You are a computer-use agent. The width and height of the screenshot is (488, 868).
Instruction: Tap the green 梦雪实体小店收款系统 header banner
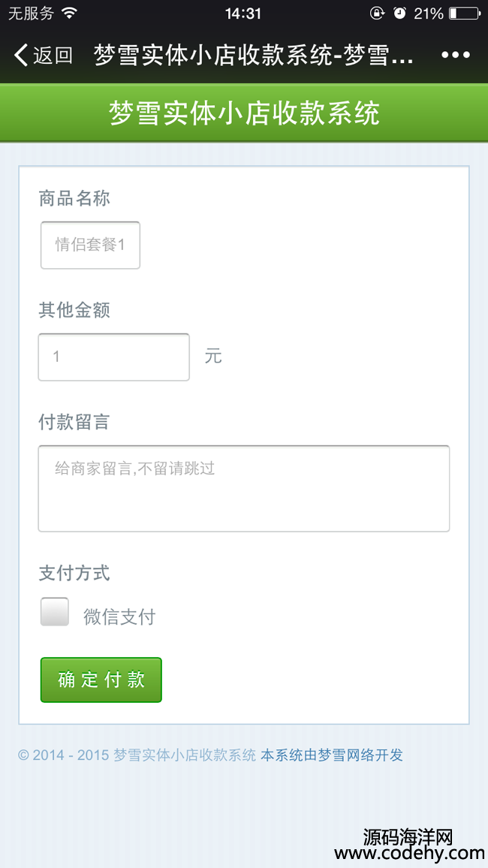[244, 113]
